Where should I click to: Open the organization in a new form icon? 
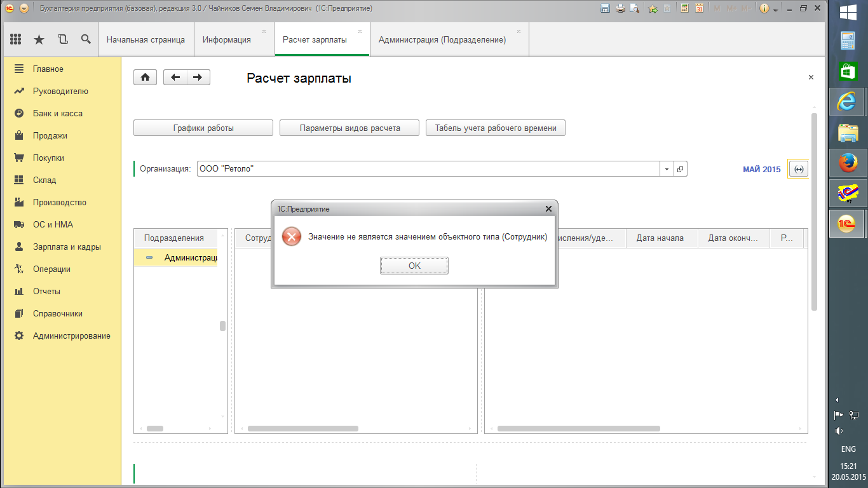[681, 169]
